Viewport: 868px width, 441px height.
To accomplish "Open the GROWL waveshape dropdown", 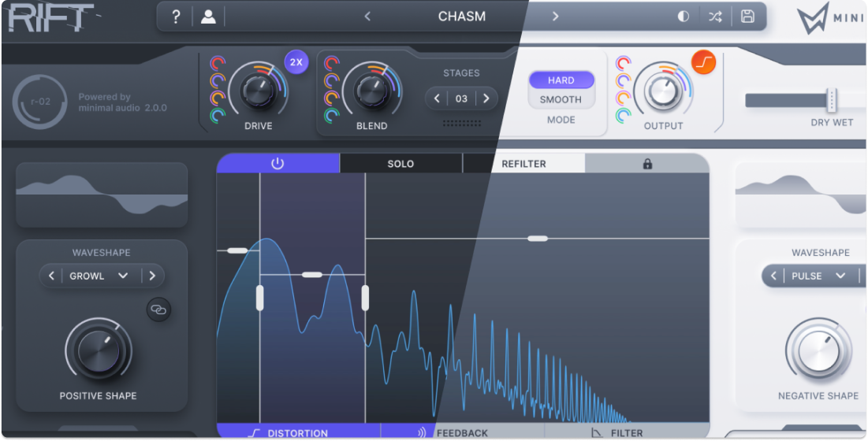I will (x=99, y=276).
